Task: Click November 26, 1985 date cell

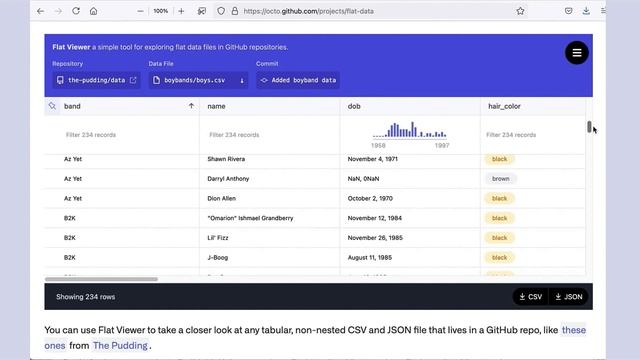Action: point(375,238)
